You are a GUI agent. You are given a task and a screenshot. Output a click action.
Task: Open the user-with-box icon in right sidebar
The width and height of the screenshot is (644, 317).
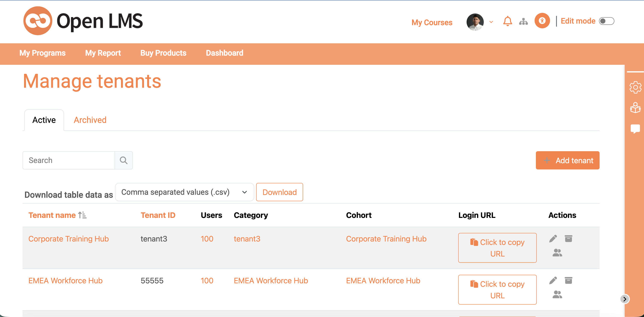pyautogui.click(x=635, y=108)
